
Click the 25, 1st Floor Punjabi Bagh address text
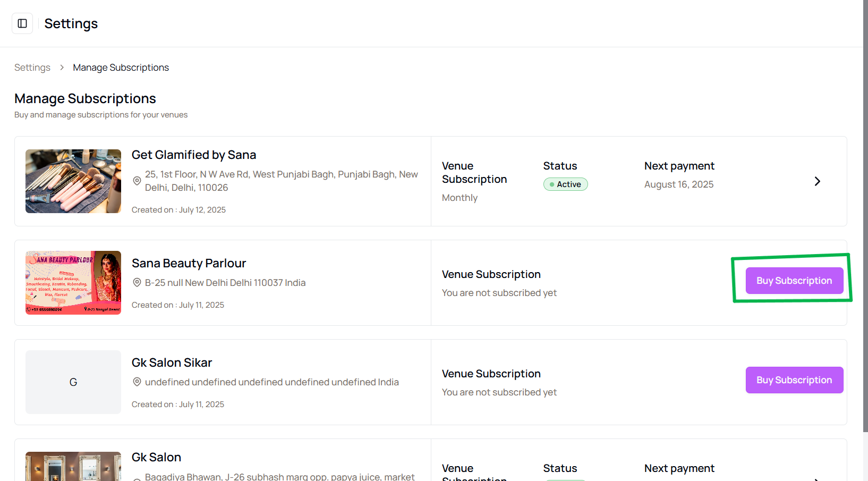[x=282, y=181]
